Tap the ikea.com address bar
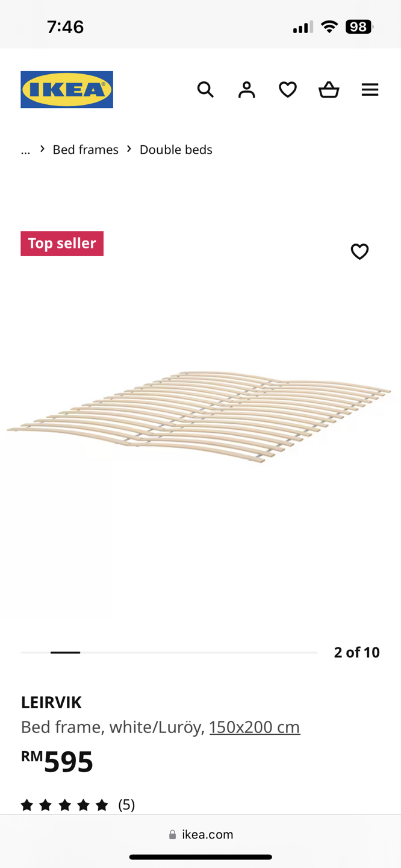This screenshot has width=401, height=868. tap(200, 834)
